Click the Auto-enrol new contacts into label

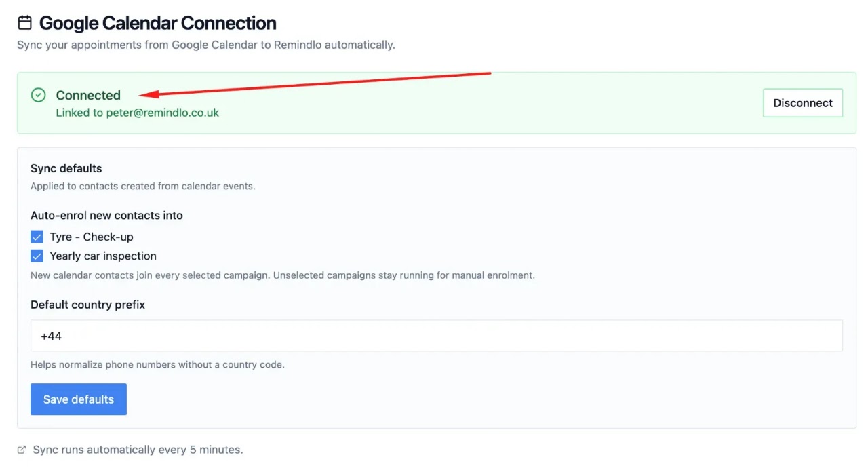tap(106, 215)
